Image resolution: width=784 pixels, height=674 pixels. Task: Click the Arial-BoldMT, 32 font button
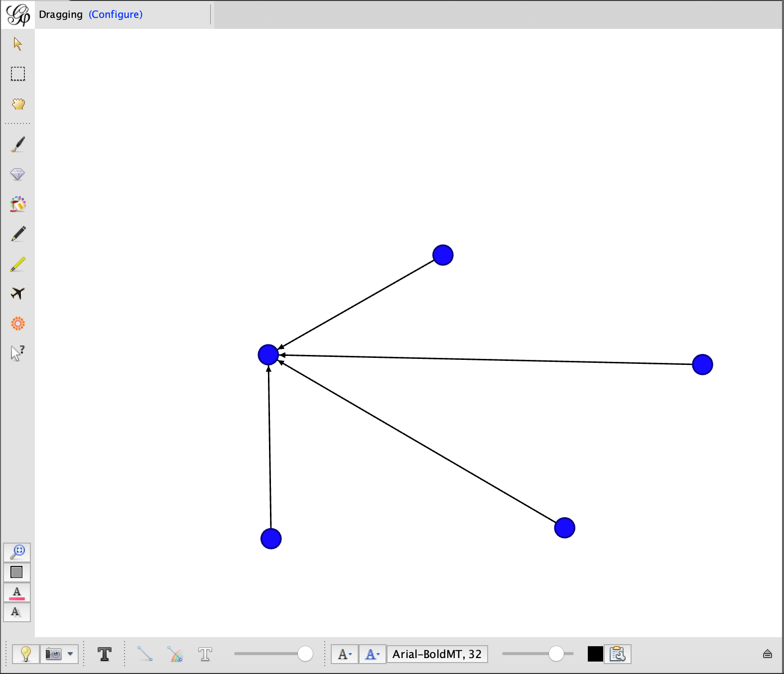pos(437,654)
